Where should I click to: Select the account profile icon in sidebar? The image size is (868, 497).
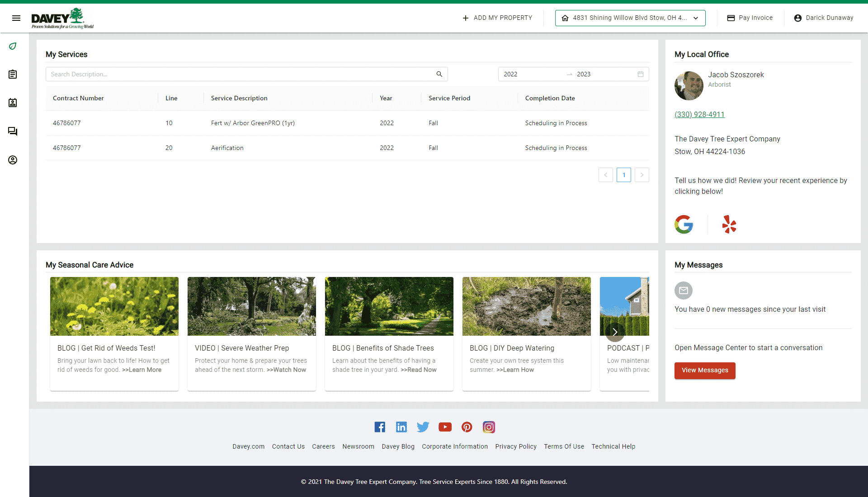(x=13, y=160)
